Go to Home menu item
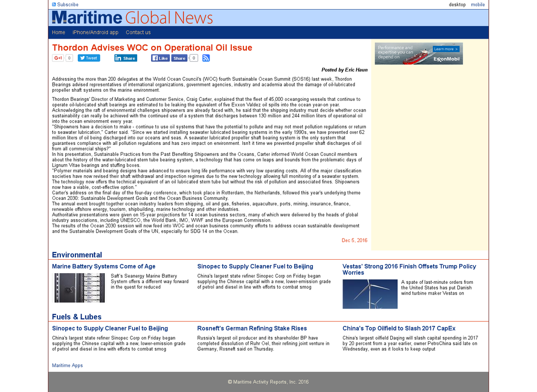The image size is (537, 392). tap(58, 32)
